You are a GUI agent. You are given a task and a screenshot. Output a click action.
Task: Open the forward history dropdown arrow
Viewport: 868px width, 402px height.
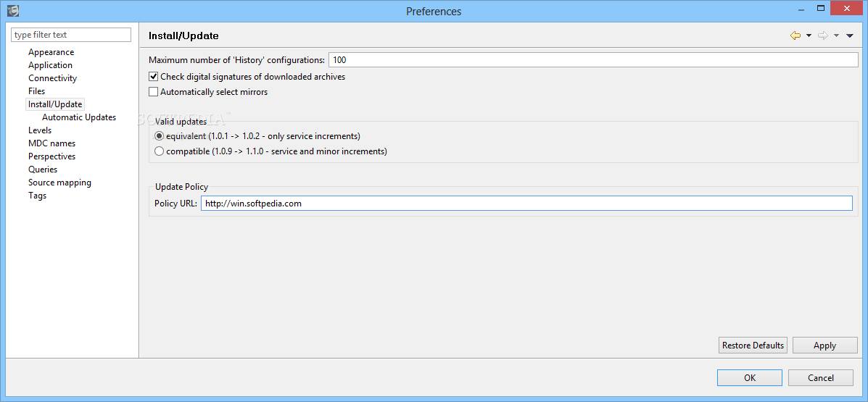click(x=836, y=36)
